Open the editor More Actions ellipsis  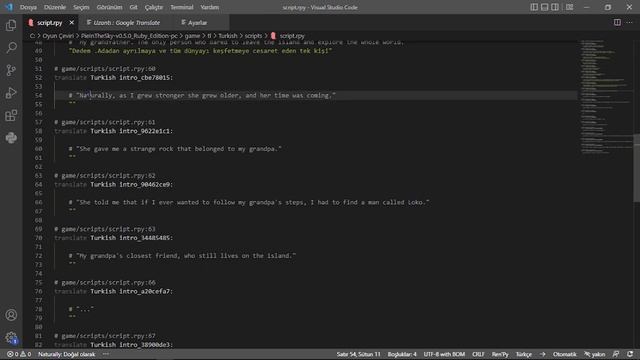click(629, 22)
